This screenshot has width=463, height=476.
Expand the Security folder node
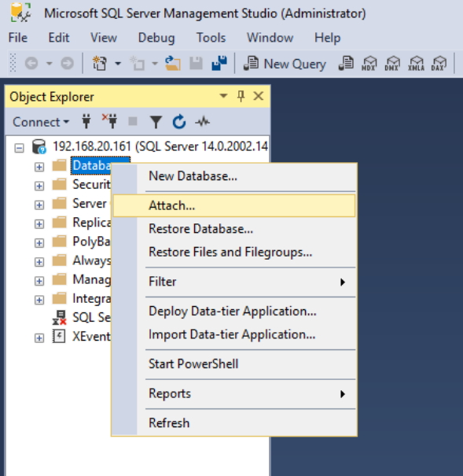pyautogui.click(x=39, y=186)
